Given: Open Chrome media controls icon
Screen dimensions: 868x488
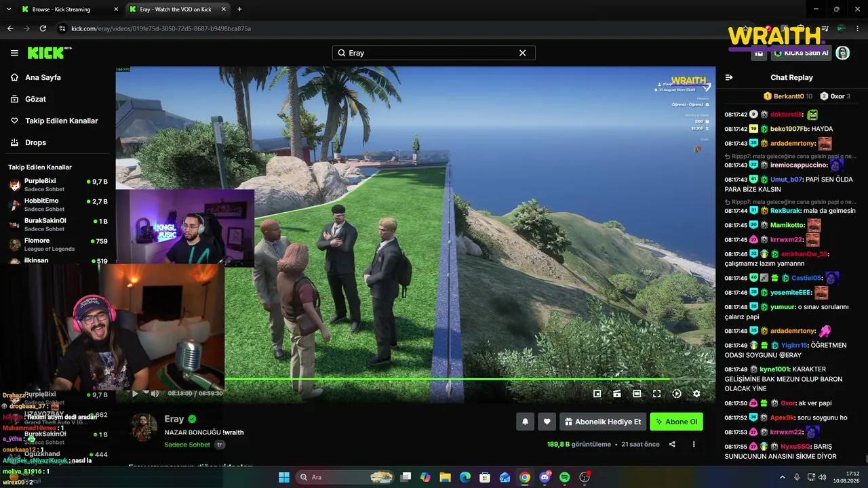Looking at the screenshot, I should 825,28.
